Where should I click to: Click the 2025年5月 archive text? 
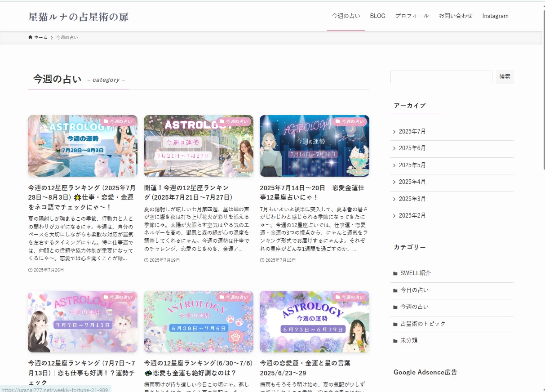(x=412, y=165)
